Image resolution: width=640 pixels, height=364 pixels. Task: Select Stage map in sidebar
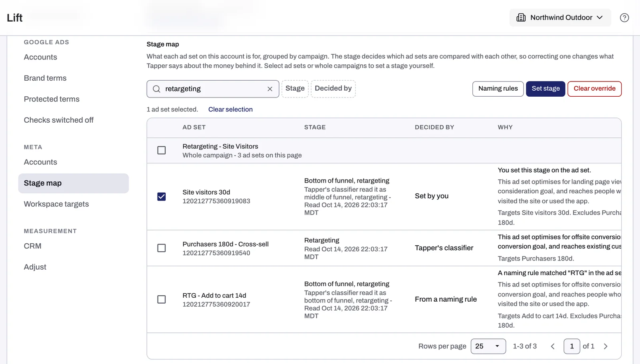pos(74,183)
